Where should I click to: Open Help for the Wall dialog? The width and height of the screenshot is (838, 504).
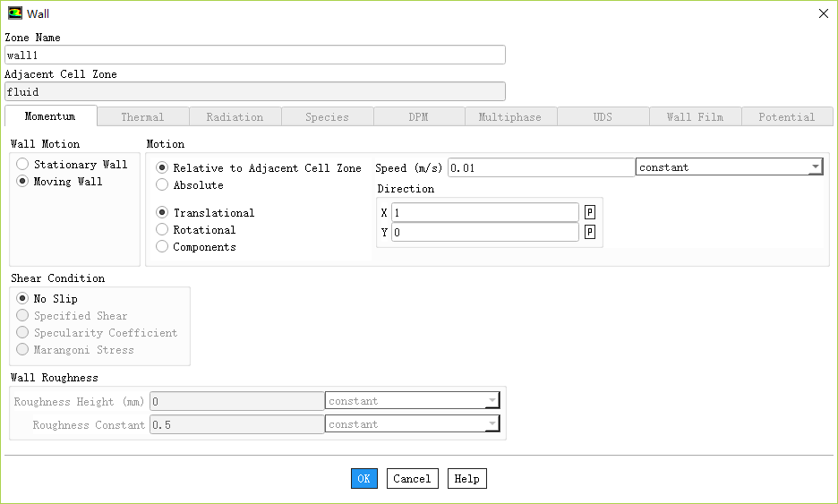point(466,479)
